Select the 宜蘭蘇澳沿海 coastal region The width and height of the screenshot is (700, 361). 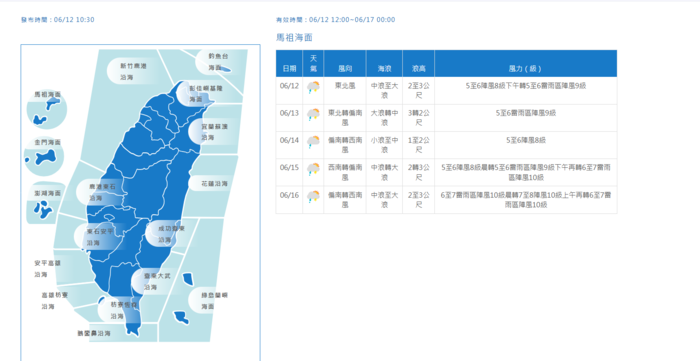[x=215, y=132]
